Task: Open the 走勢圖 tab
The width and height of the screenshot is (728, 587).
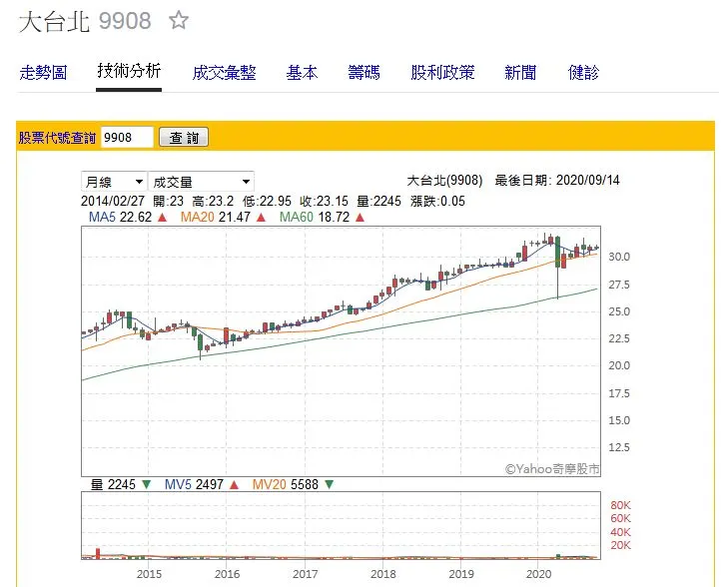Action: click(43, 73)
